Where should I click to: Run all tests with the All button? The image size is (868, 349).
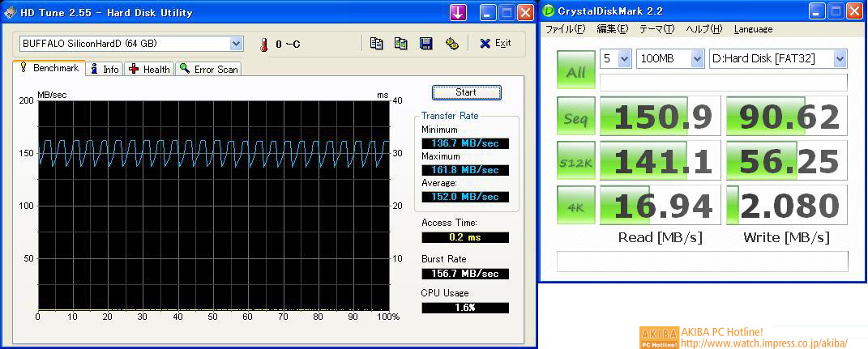[575, 70]
